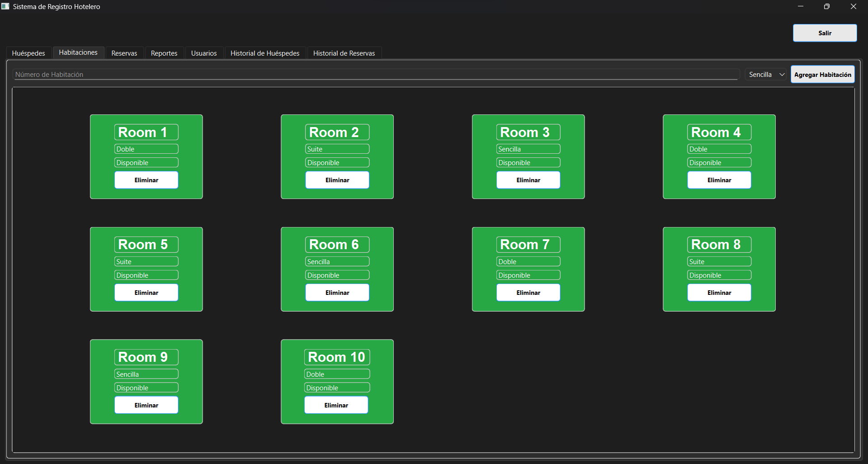Select the Usuarios tab
The image size is (868, 464).
coord(204,53)
